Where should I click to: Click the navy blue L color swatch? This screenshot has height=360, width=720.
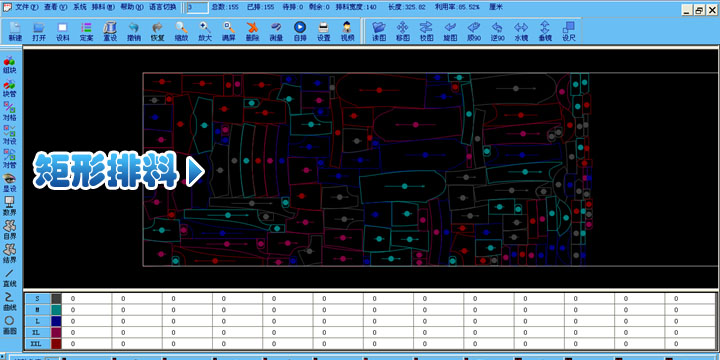pyautogui.click(x=56, y=321)
